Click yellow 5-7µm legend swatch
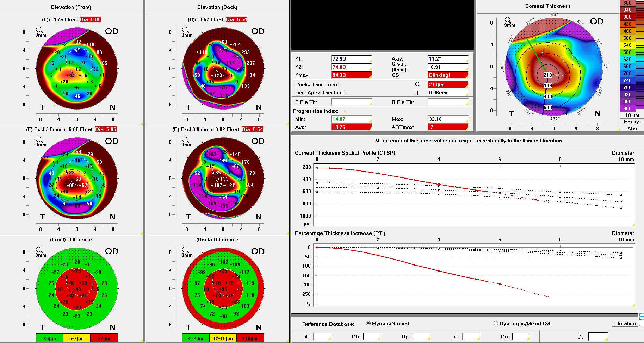644x343 pixels. (x=76, y=338)
